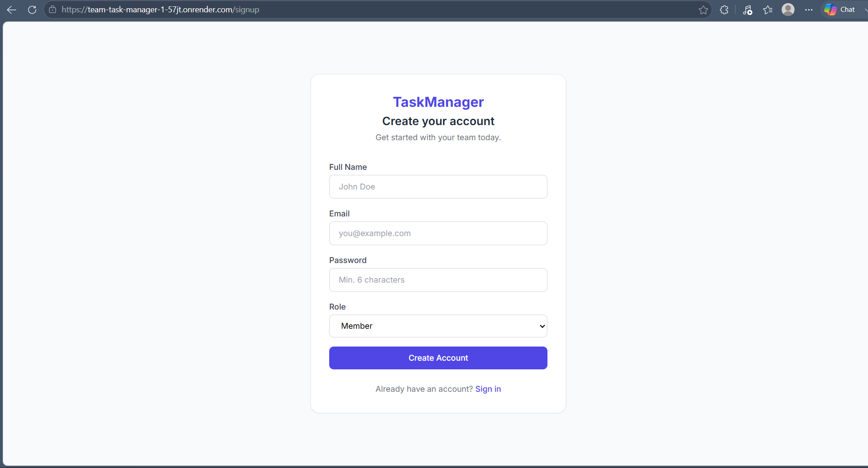Open the browser settings and more menu
The width and height of the screenshot is (868, 468).
(x=809, y=10)
